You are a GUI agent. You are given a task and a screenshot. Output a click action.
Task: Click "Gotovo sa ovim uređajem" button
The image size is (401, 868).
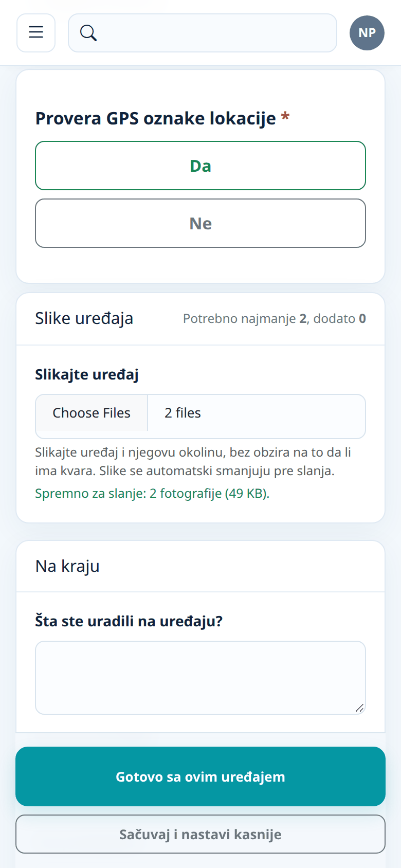[200, 776]
